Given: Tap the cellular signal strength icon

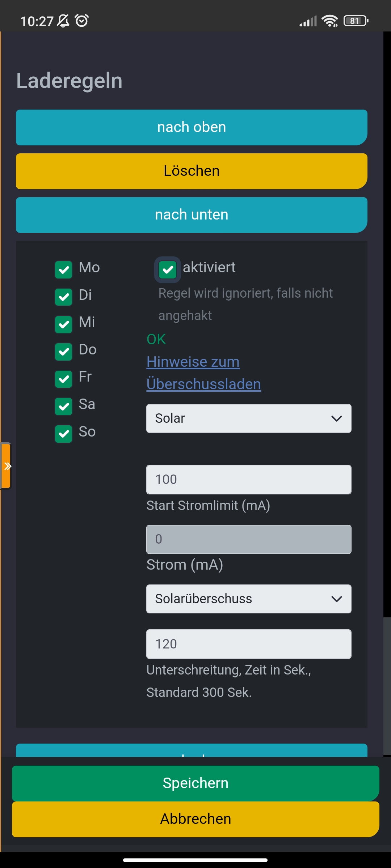Looking at the screenshot, I should pos(308,21).
